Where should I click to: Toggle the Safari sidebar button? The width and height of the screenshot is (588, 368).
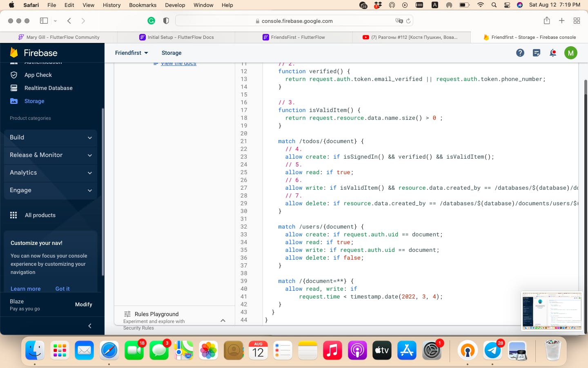tap(44, 21)
